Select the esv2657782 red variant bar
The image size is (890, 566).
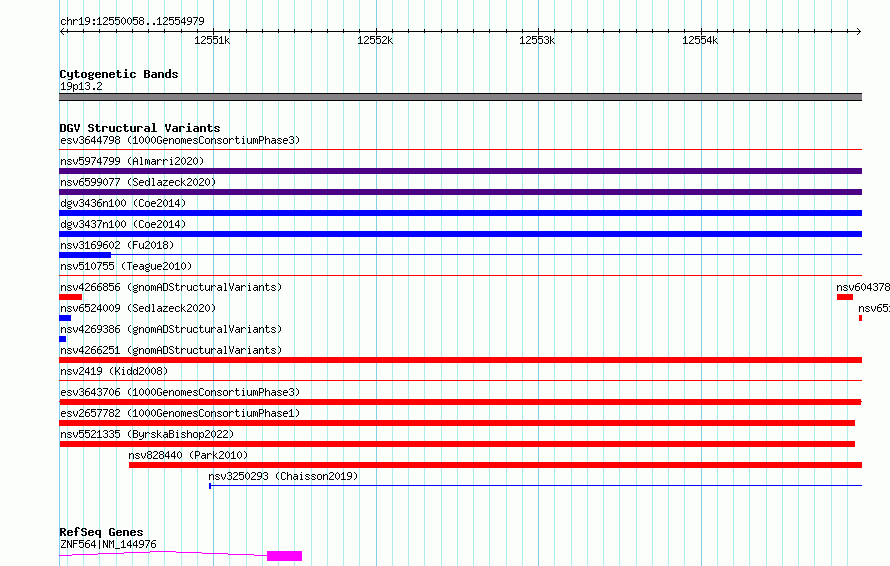coord(457,423)
